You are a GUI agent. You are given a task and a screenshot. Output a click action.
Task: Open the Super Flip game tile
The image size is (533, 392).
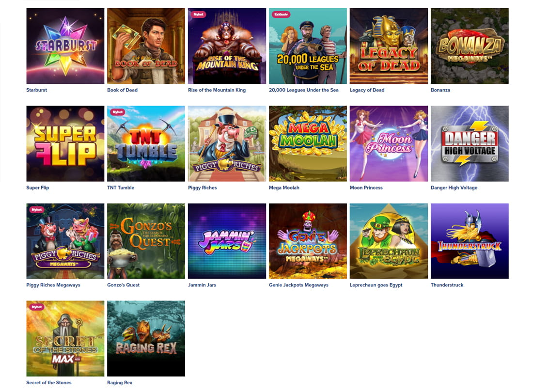(65, 143)
